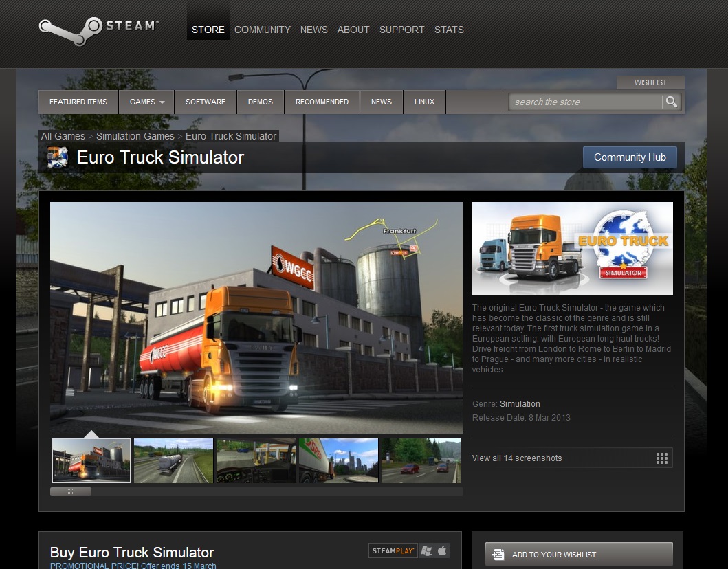The height and width of the screenshot is (569, 728).
Task: Open the STORE tab
Action: point(208,30)
